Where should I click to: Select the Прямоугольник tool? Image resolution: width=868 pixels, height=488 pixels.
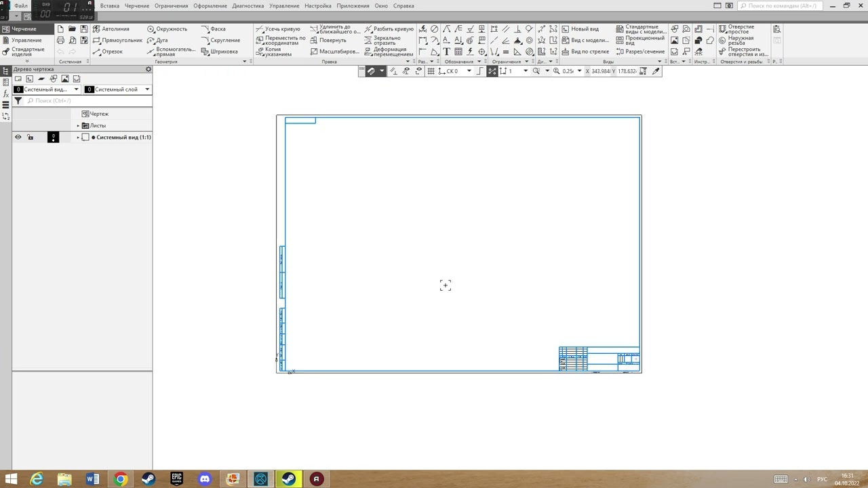point(117,40)
